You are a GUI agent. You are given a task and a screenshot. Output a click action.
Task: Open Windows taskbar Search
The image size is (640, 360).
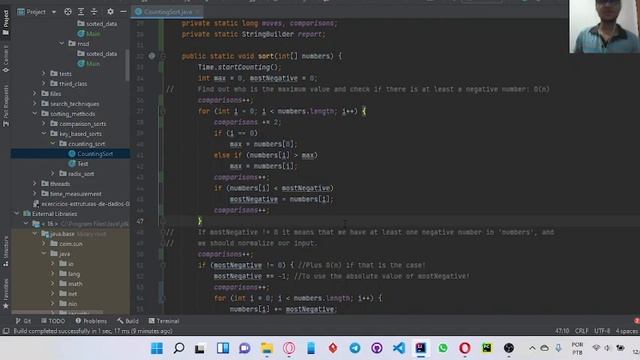click(179, 348)
